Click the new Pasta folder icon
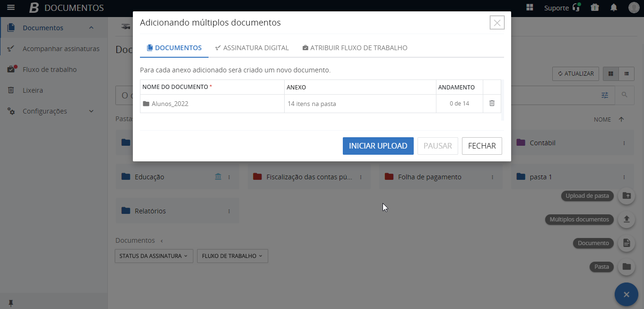The image size is (644, 309). 627,266
